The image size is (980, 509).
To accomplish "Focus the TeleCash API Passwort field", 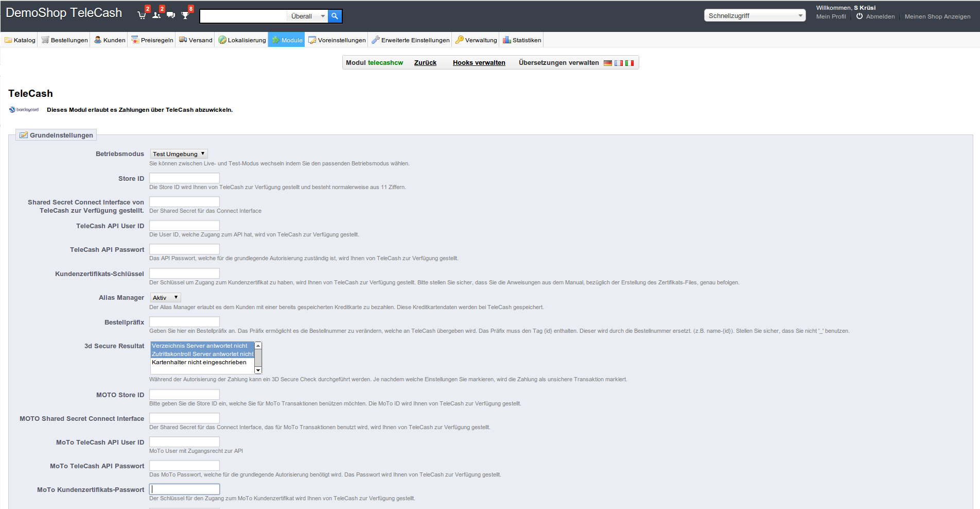I will [x=184, y=249].
